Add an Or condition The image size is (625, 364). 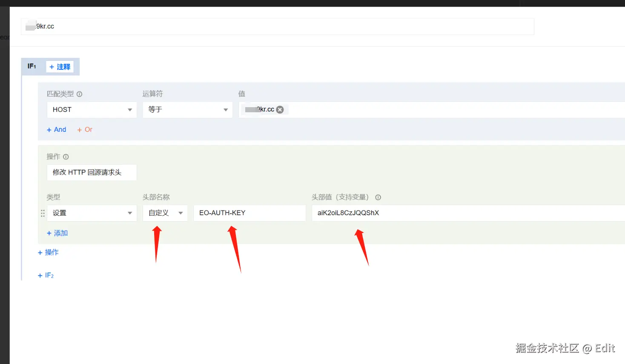pos(84,129)
